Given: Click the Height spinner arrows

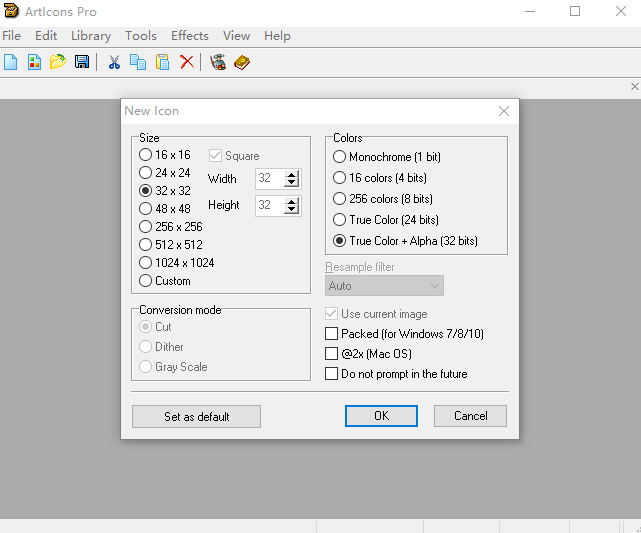Looking at the screenshot, I should (292, 206).
